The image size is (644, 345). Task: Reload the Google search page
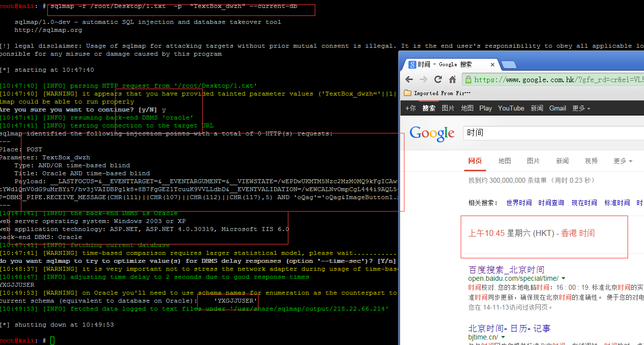tap(438, 80)
